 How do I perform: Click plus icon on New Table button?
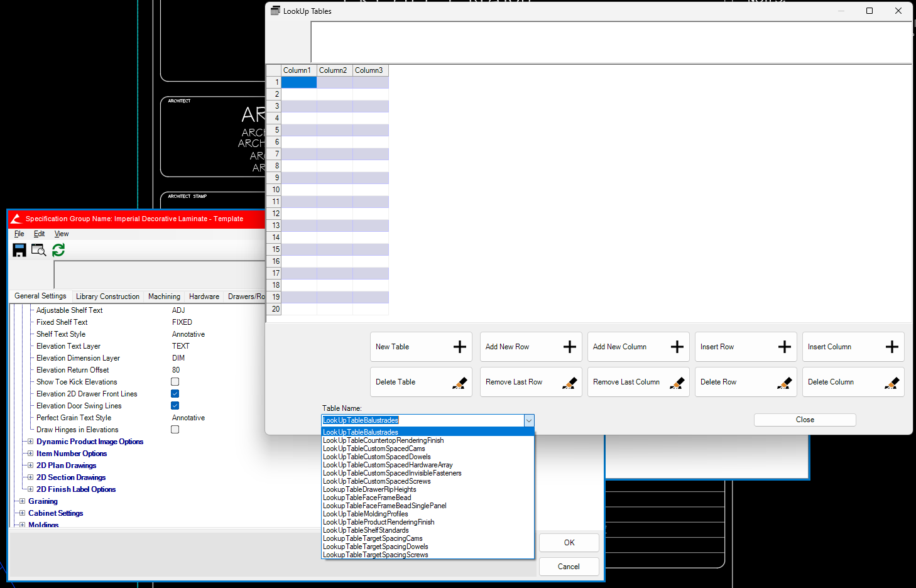[x=460, y=347]
